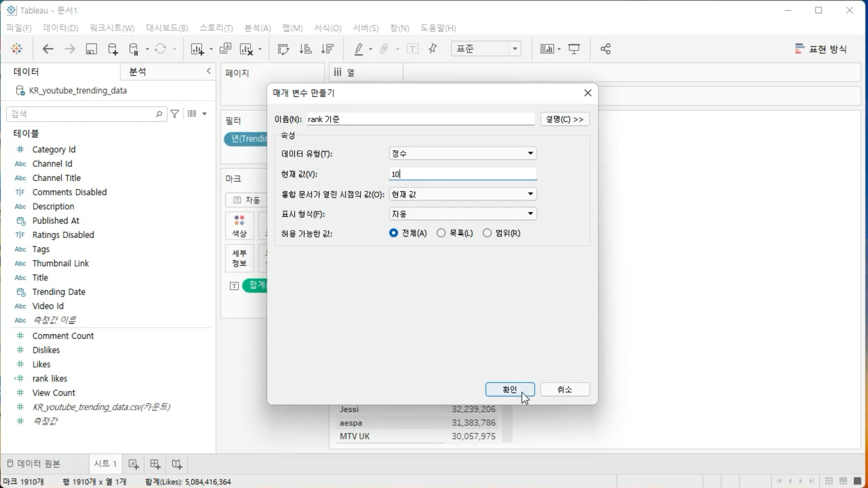868x488 pixels.
Task: Click the swap rows and columns icon
Action: pyautogui.click(x=283, y=49)
